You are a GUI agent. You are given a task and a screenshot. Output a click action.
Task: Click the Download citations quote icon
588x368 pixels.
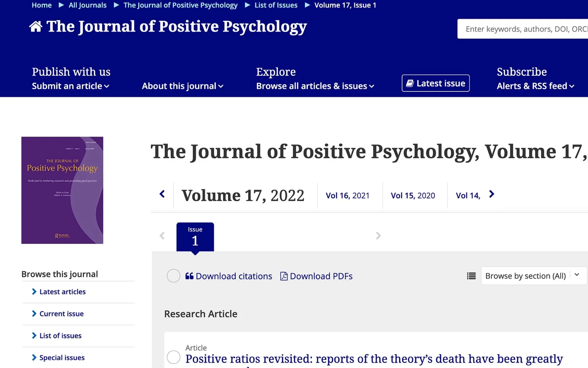pyautogui.click(x=189, y=276)
